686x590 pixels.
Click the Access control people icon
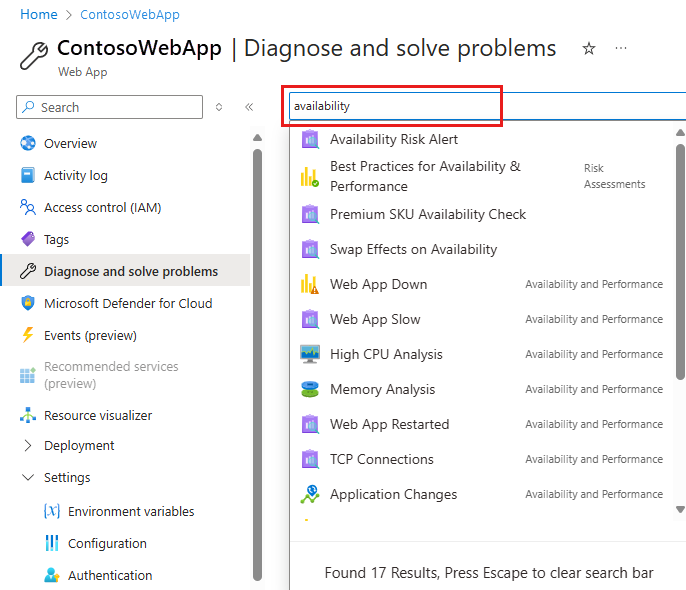28,207
